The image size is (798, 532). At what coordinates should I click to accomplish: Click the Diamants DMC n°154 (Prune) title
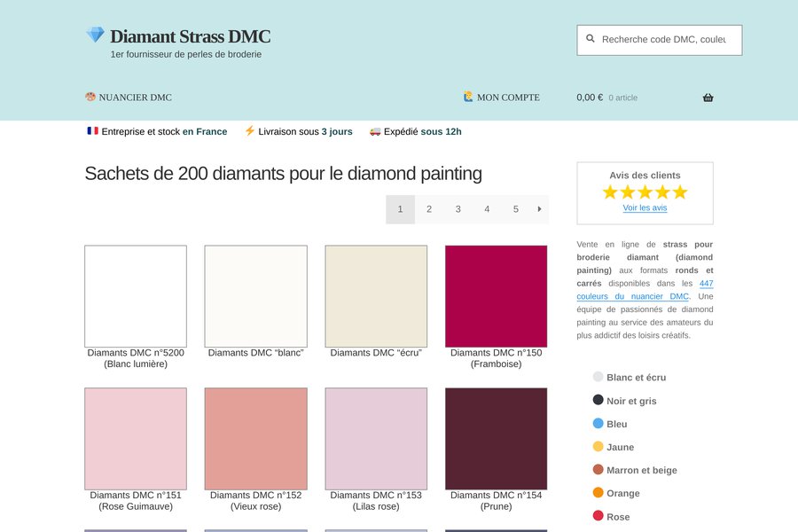click(497, 501)
